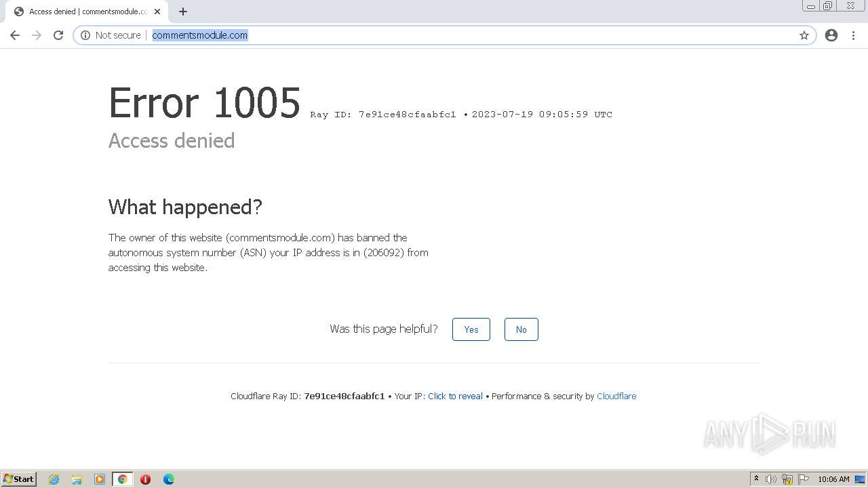
Task: Open the network tray icon
Action: pyautogui.click(x=787, y=479)
